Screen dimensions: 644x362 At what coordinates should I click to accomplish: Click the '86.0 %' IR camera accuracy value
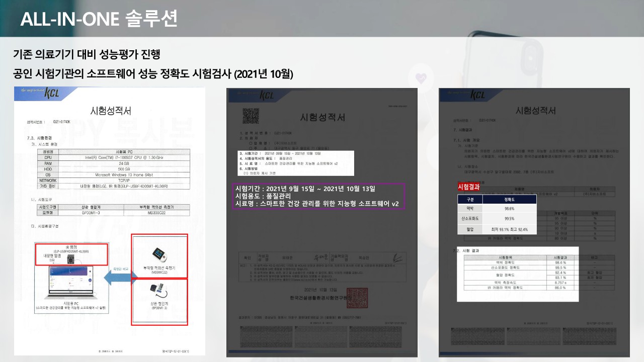click(x=560, y=288)
